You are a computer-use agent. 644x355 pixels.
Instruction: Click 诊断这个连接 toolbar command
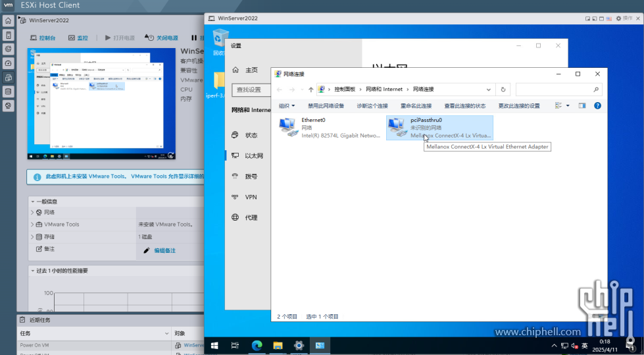click(x=372, y=106)
